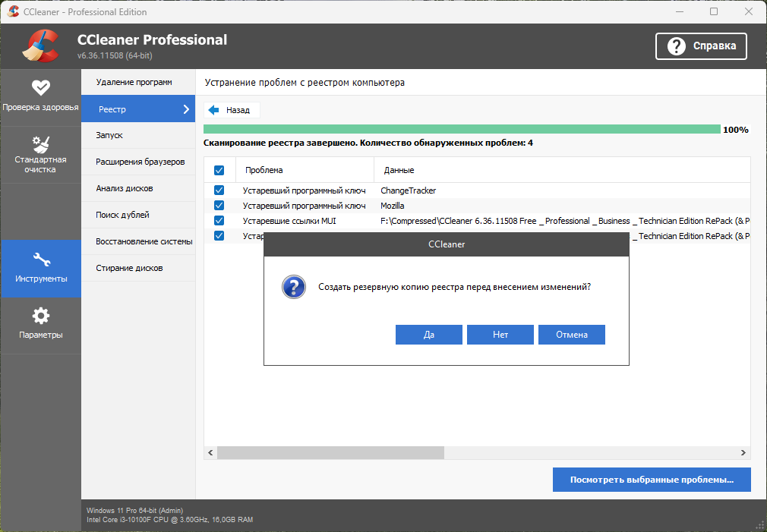The height and width of the screenshot is (532, 767).
Task: Uncheck the fourth partially hidden row checkbox
Action: [x=219, y=236]
